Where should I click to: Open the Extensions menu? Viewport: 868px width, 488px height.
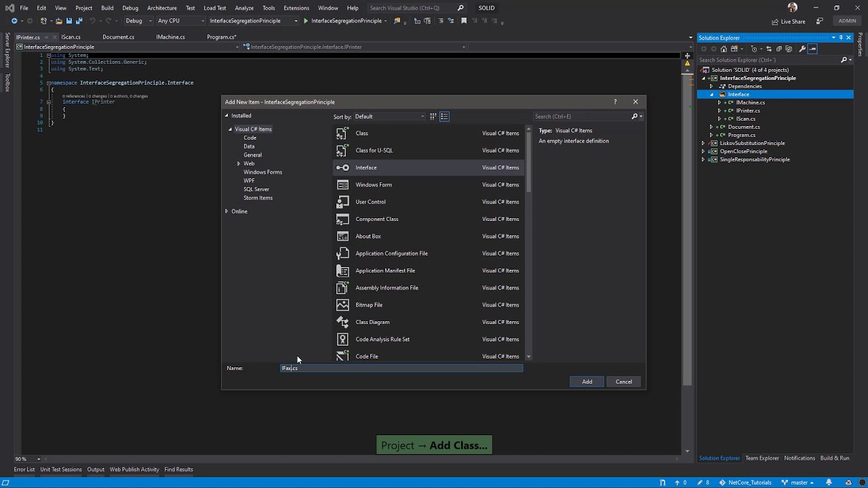click(296, 8)
